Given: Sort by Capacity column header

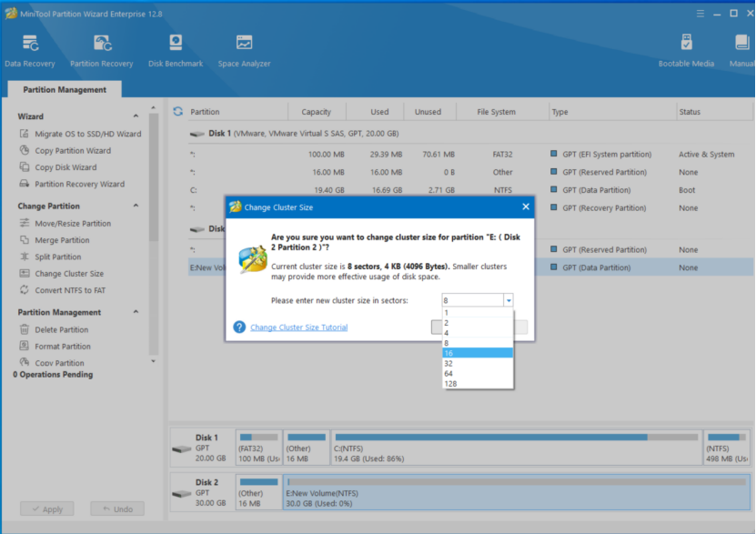Looking at the screenshot, I should coord(317,112).
